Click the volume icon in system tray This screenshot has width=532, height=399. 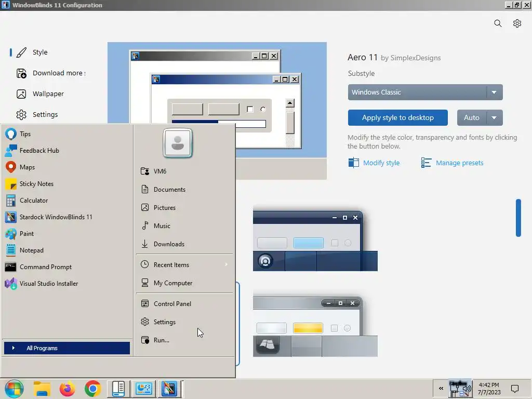[467, 389]
